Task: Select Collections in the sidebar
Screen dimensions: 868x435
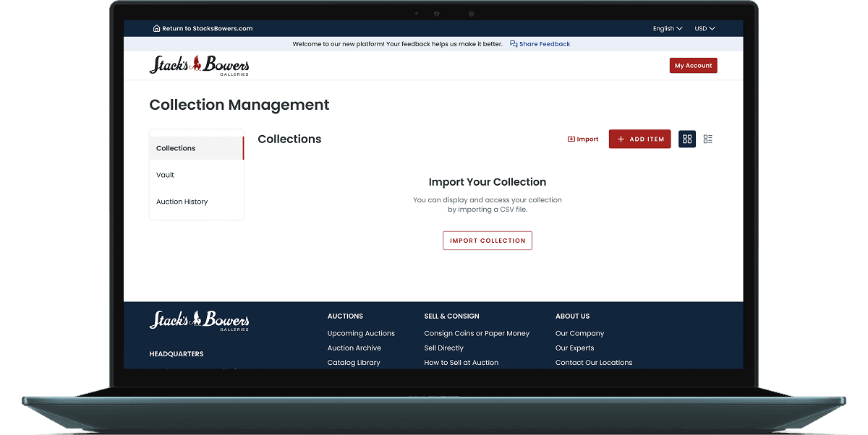Action: pyautogui.click(x=175, y=148)
